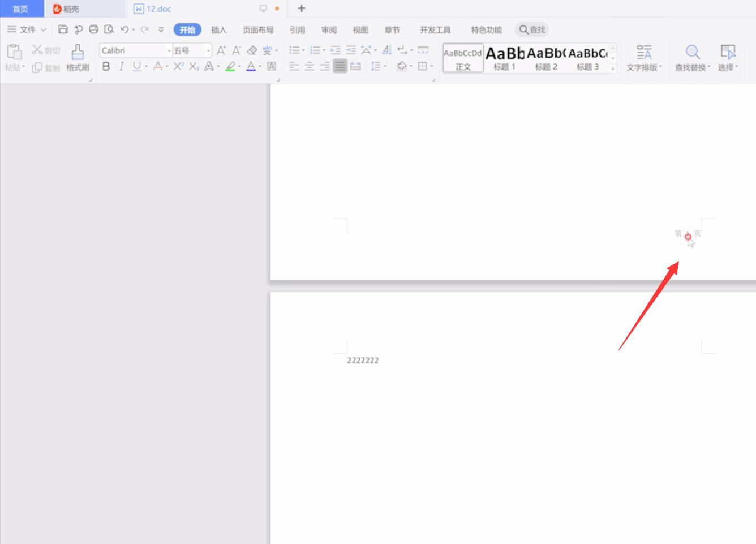756x544 pixels.
Task: Apply subscript X₂ formatting
Action: (194, 66)
